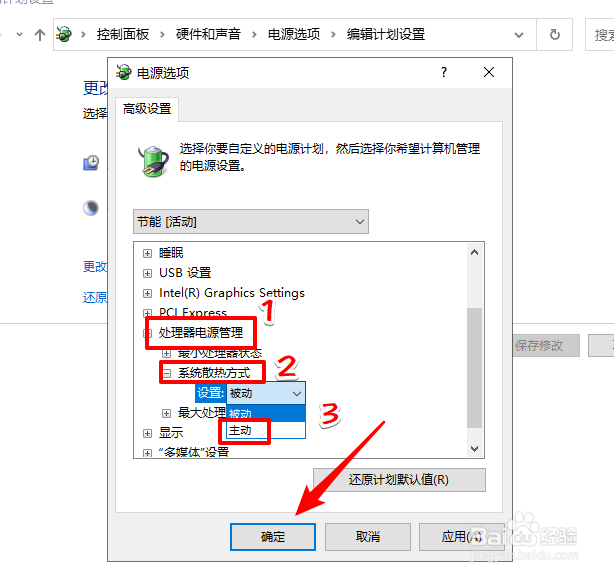
Task: Go to 控制面板 in breadcrumb
Action: click(x=123, y=34)
